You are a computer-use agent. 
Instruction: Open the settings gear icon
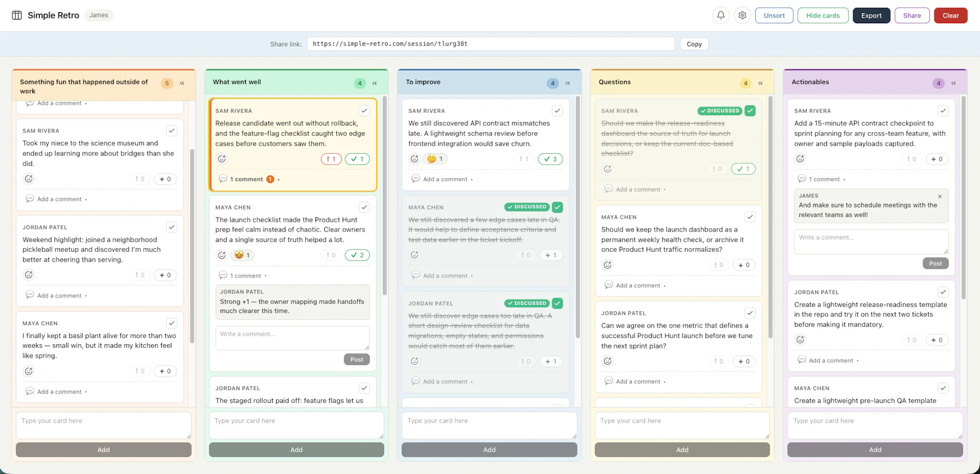coord(742,15)
